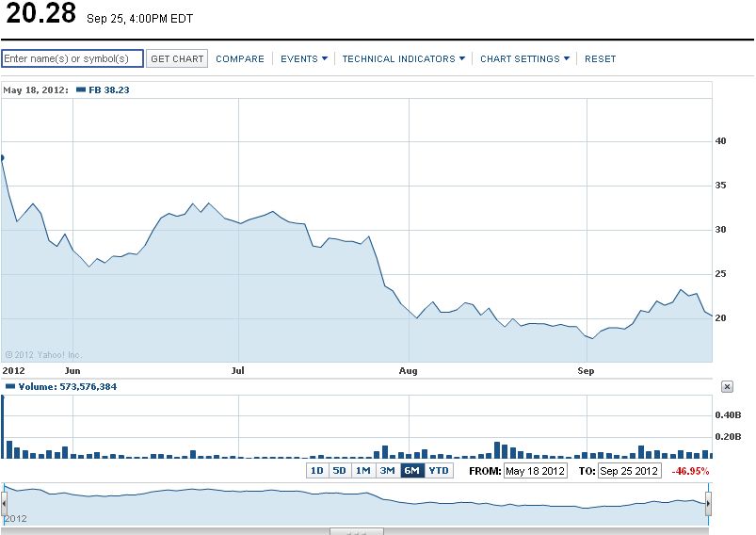Click the symbol entry field
The width and height of the screenshot is (756, 535).
tap(72, 58)
